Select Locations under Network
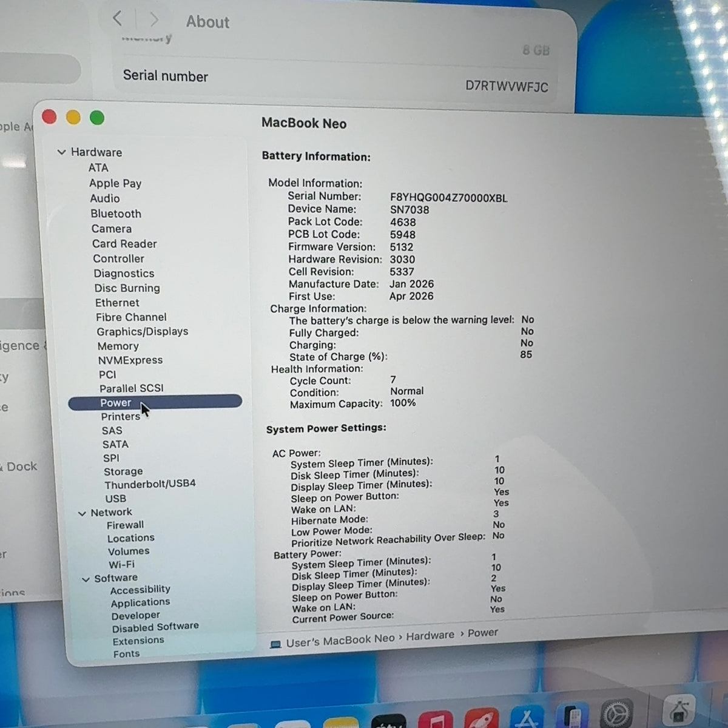Image resolution: width=728 pixels, height=728 pixels. 131,538
